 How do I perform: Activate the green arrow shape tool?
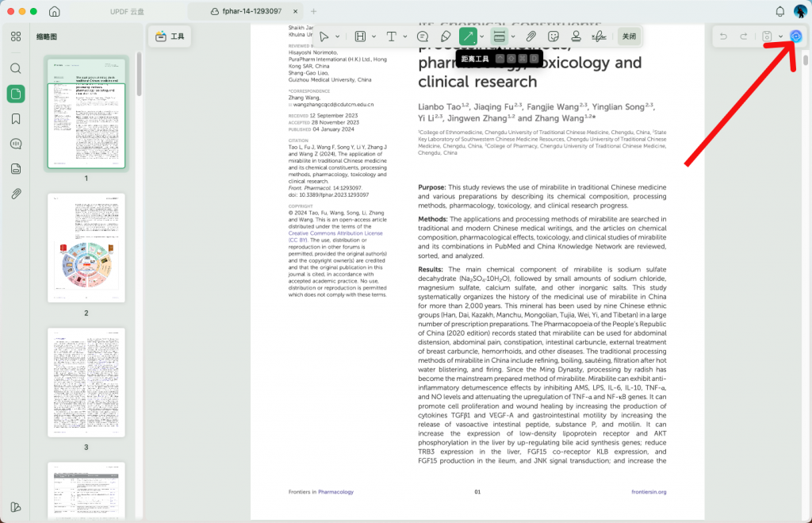(x=468, y=37)
